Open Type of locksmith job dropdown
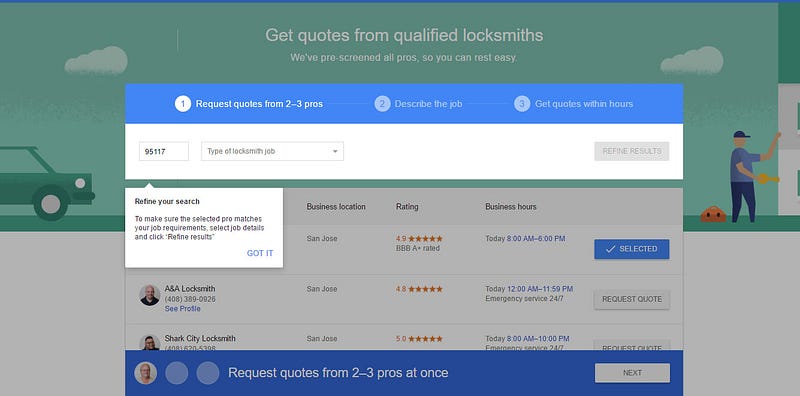Viewport: 800px width, 396px height. [x=272, y=151]
